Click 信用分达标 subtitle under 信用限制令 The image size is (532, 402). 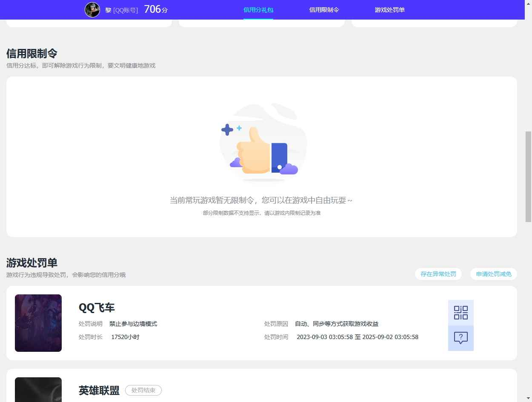pos(81,66)
